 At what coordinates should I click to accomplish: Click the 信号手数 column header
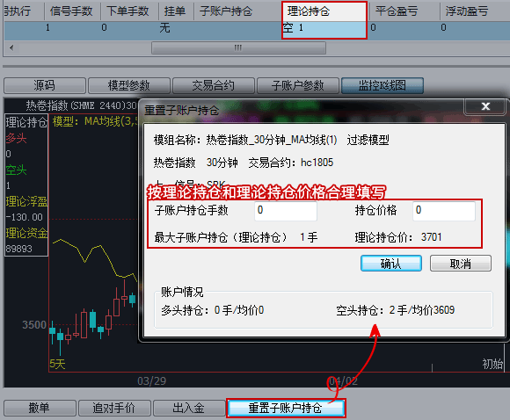[72, 11]
